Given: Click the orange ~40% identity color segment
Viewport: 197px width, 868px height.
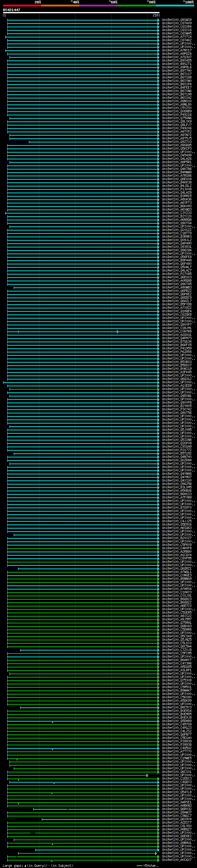Looking at the screenshot, I should pos(60,6).
